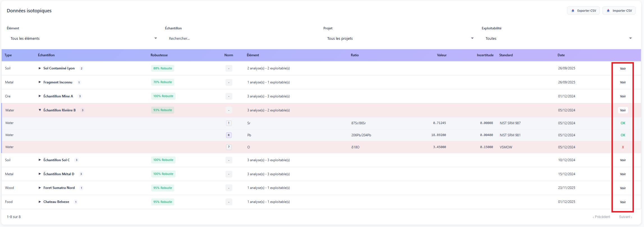Image resolution: width=644 pixels, height=227 pixels.
Task: Click the exclamation norm icon for Sr
Action: pos(229,123)
